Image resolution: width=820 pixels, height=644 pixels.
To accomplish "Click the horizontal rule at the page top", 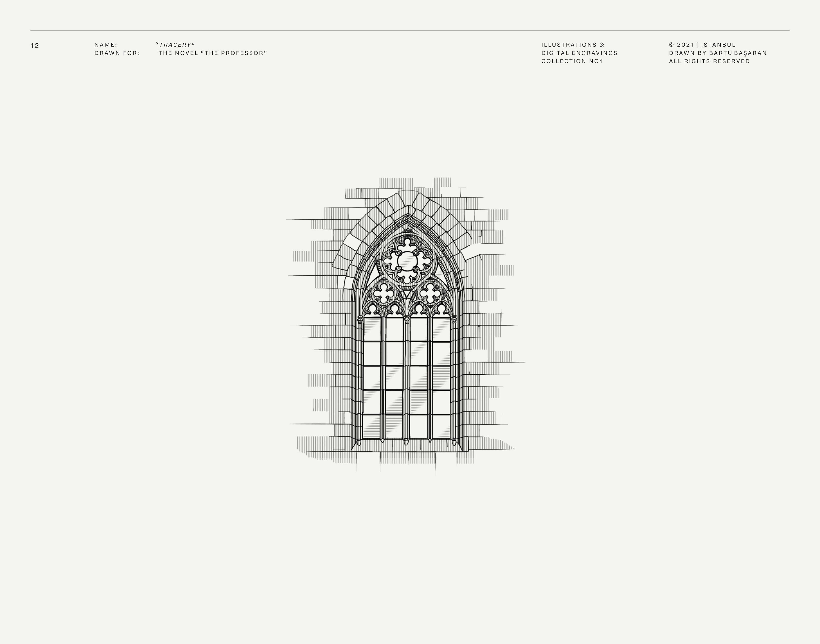I will click(x=410, y=30).
